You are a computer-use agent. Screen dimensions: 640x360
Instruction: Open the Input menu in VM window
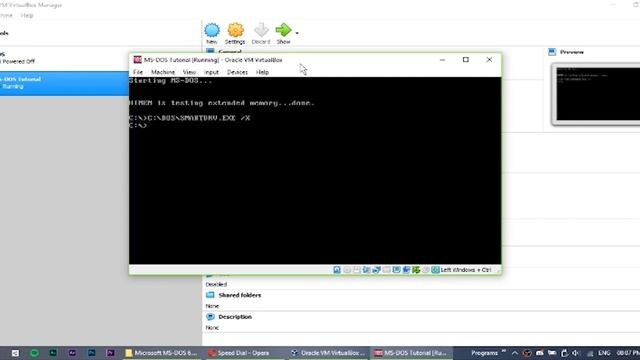click(x=211, y=72)
